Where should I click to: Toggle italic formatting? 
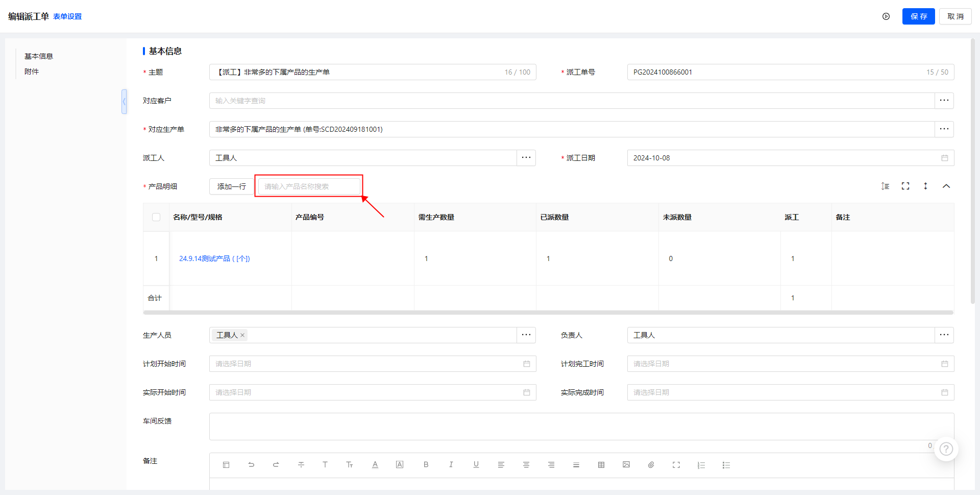tap(451, 465)
